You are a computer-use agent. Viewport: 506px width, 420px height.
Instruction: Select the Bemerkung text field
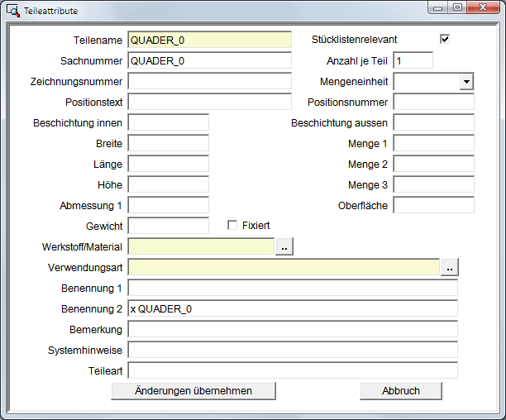(x=292, y=329)
